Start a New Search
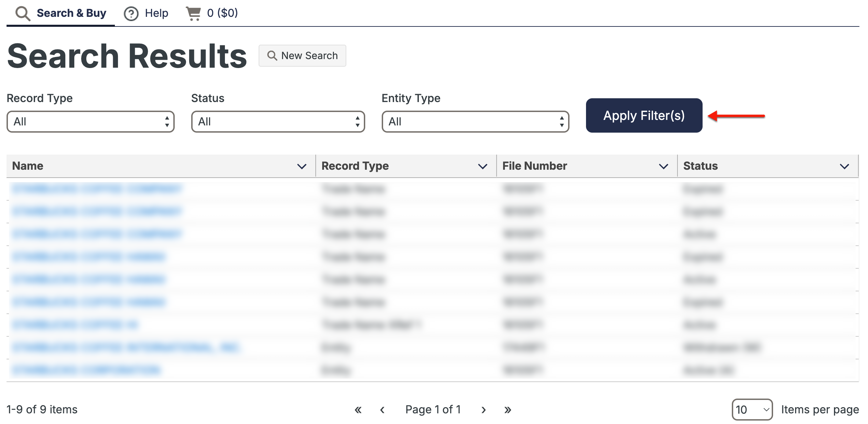Screen dimensions: 868x424 (x=302, y=56)
